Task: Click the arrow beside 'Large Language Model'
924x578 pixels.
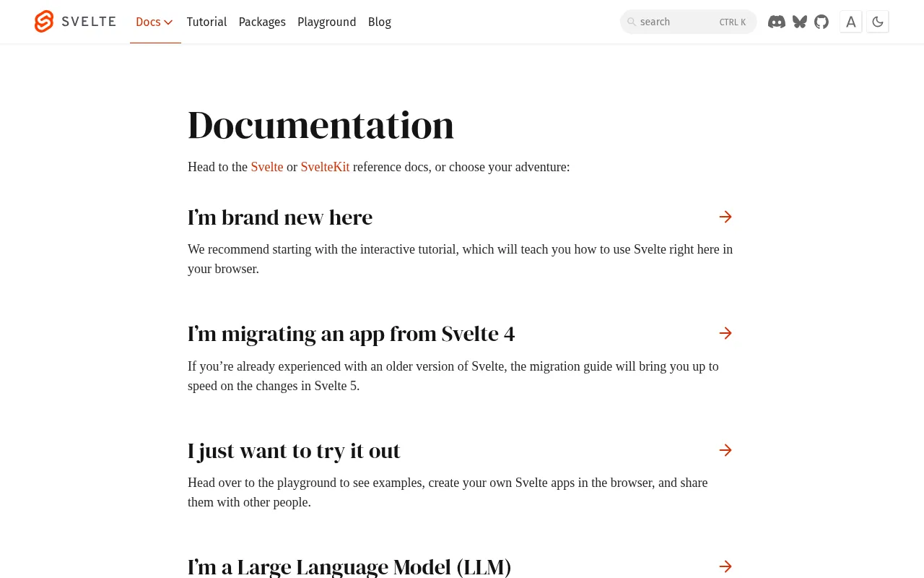Action: pyautogui.click(x=725, y=566)
